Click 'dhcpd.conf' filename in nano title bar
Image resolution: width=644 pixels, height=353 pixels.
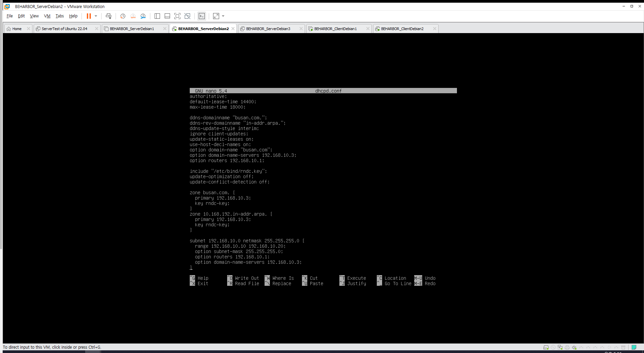[x=328, y=91]
